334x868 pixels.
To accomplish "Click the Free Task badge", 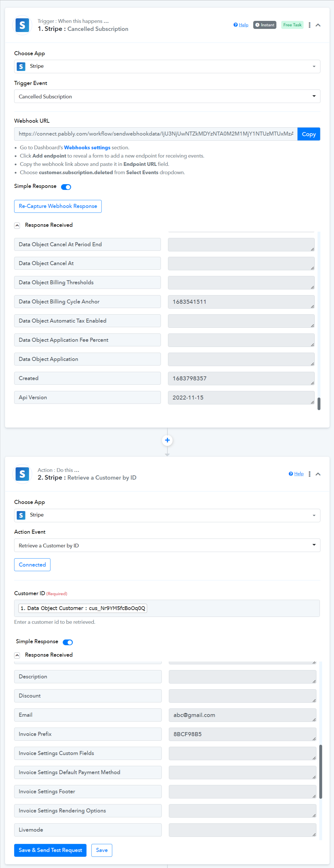I will (x=292, y=25).
